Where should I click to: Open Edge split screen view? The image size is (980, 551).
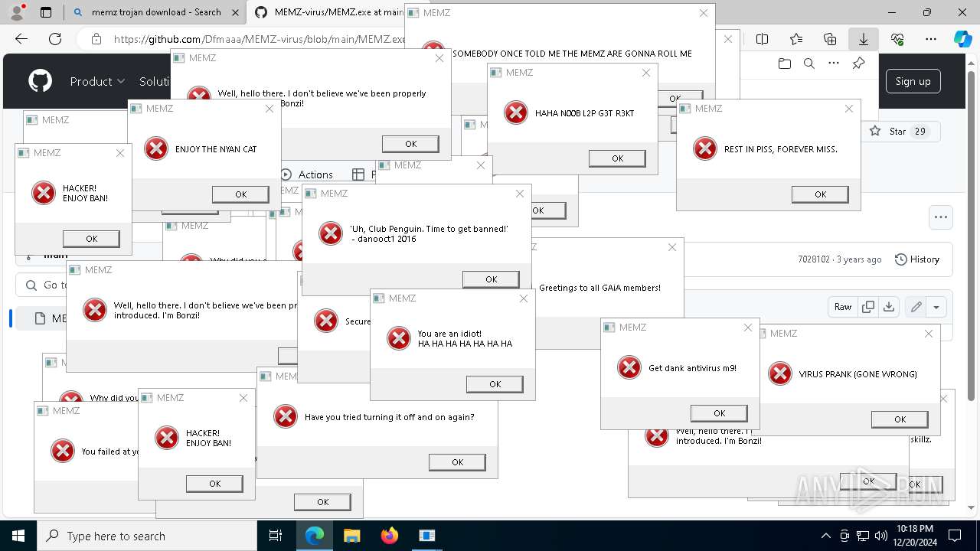(x=762, y=39)
